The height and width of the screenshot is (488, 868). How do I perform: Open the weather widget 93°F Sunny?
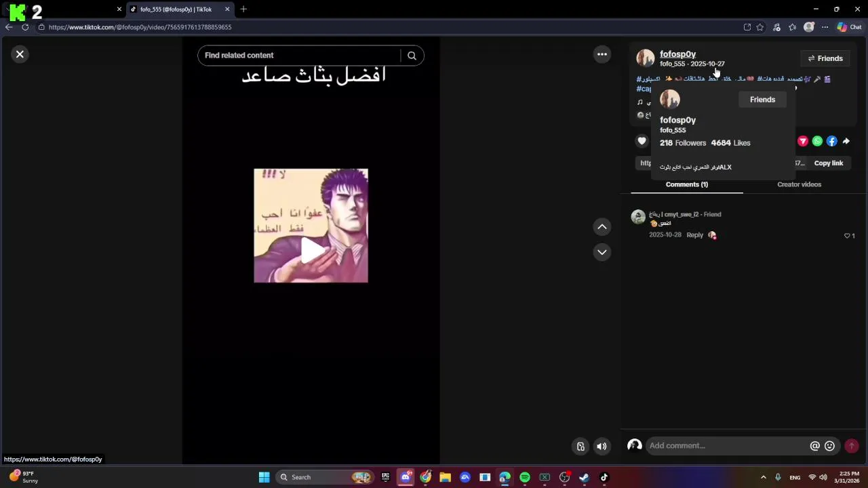[x=23, y=477]
